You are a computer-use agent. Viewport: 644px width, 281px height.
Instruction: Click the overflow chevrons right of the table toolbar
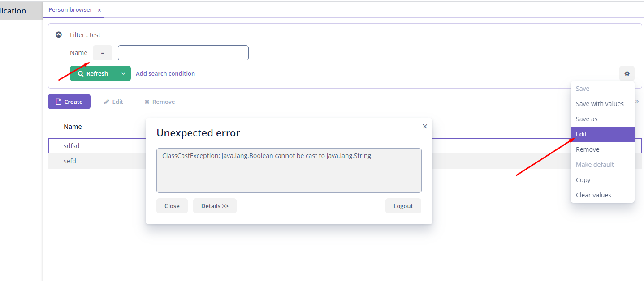coord(637,102)
